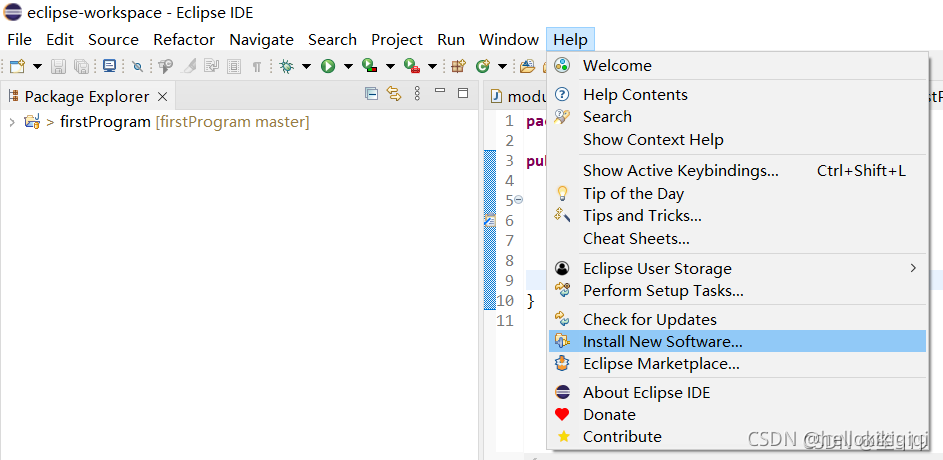Click the Open Type folder icon
The image size is (943, 460).
pyautogui.click(x=527, y=66)
